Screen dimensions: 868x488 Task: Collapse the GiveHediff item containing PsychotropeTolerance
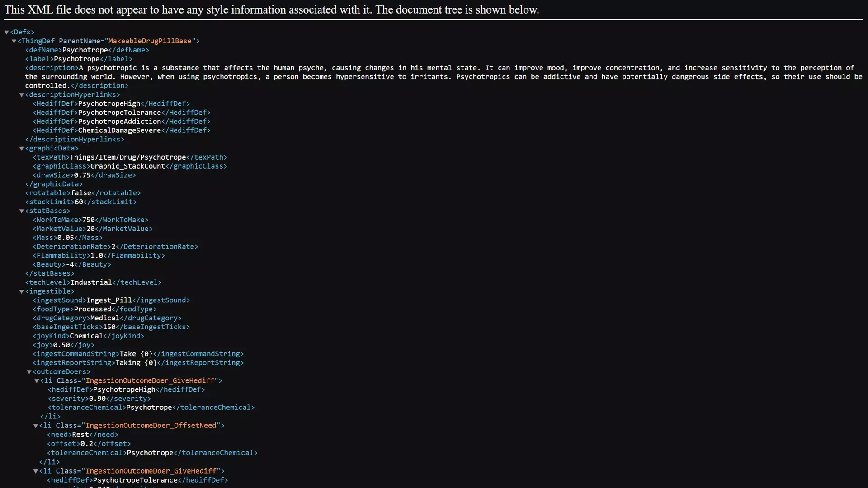pyautogui.click(x=36, y=471)
